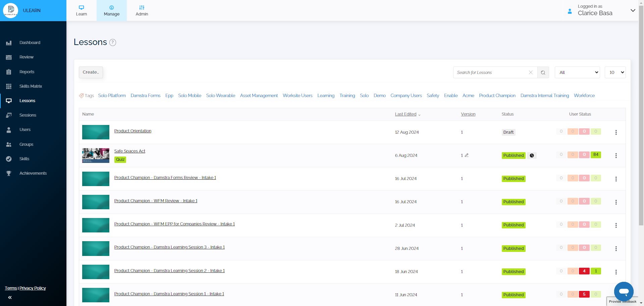Open the Safe Spaces Act lesson
This screenshot has width=644, height=306.
[130, 151]
